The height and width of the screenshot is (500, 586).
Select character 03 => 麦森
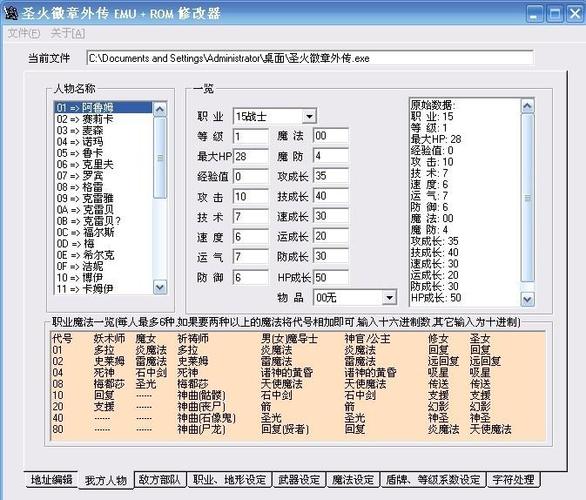104,130
